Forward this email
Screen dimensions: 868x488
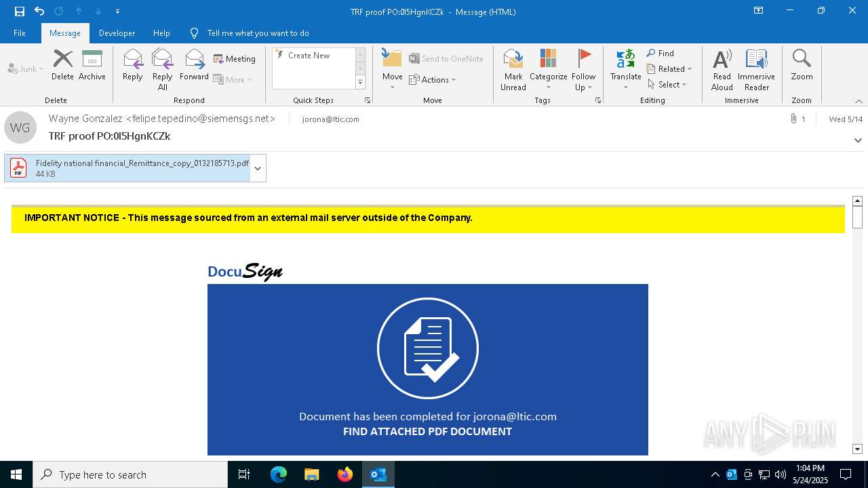point(194,65)
